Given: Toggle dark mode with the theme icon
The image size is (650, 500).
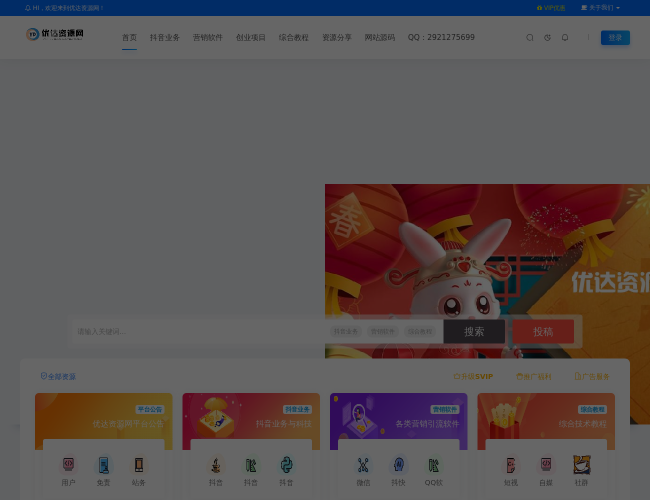Looking at the screenshot, I should (x=547, y=38).
